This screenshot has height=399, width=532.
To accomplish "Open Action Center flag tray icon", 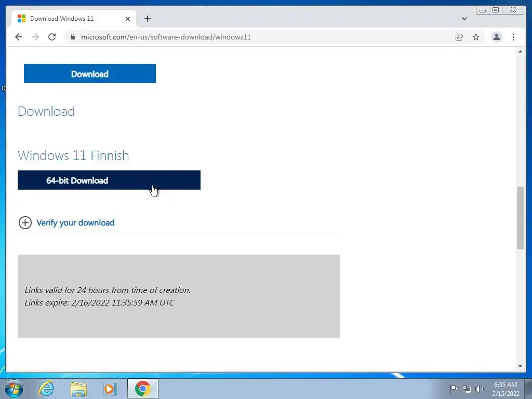I will pos(454,389).
